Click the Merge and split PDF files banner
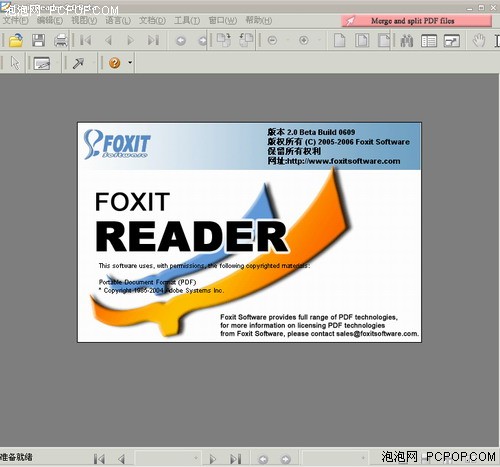This screenshot has height=467, width=500. [416, 21]
